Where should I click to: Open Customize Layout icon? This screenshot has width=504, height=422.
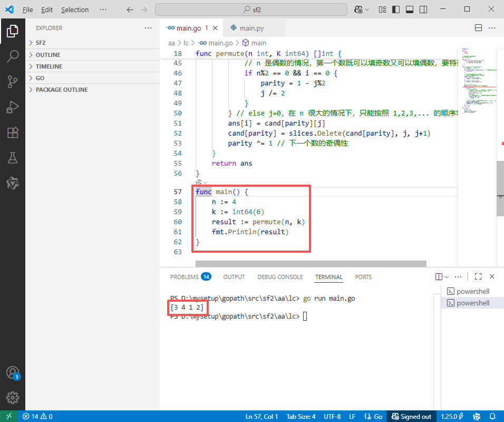pos(382,9)
